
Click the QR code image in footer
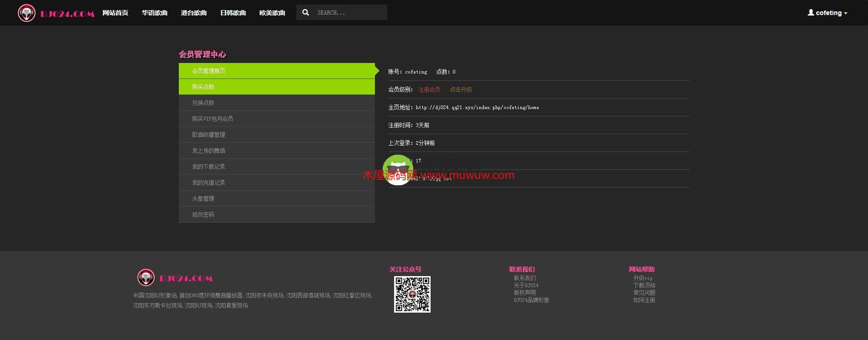coord(412,294)
